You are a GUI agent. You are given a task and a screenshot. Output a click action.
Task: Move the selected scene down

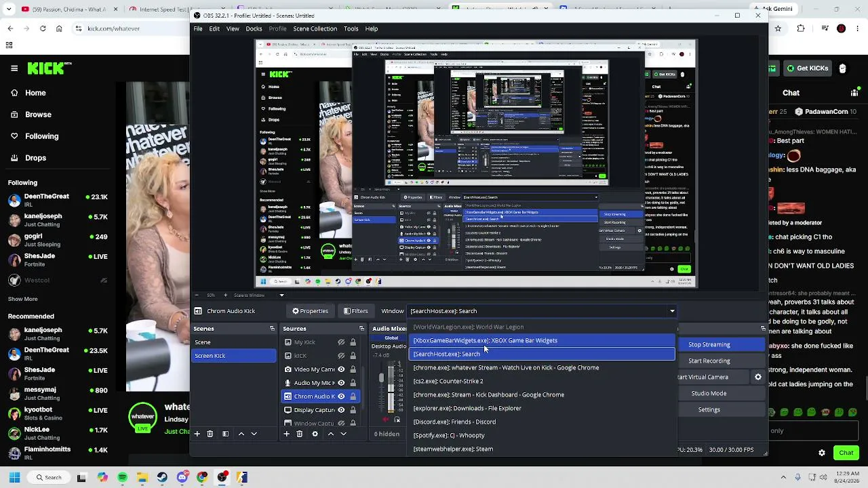(254, 434)
